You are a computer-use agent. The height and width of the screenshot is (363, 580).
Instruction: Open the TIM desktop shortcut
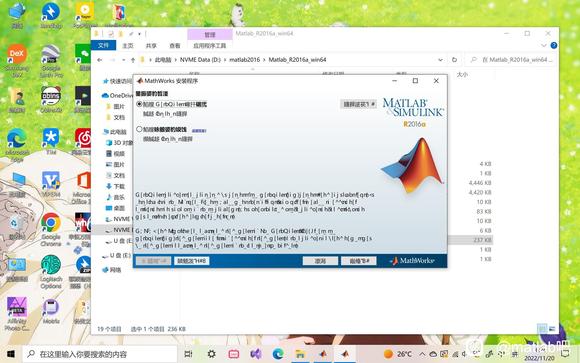point(51,141)
